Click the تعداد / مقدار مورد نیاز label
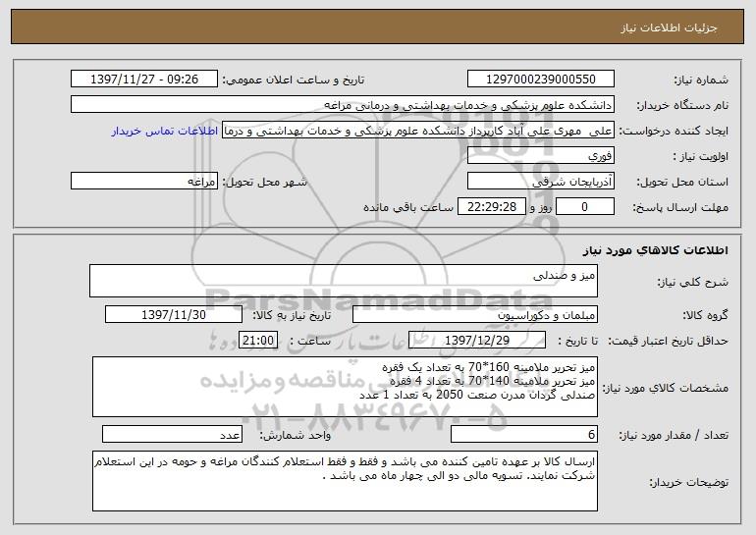756x535 pixels. [674, 435]
